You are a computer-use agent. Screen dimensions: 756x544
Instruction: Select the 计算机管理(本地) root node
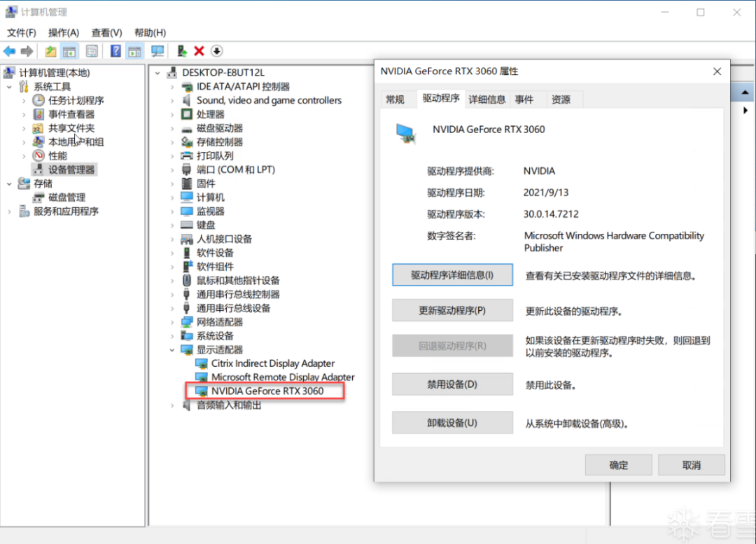tap(54, 73)
